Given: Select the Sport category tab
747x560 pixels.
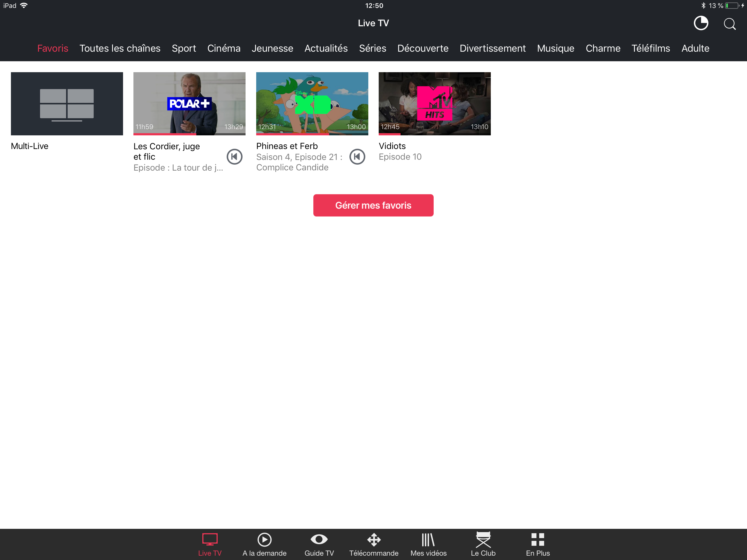Looking at the screenshot, I should [184, 48].
